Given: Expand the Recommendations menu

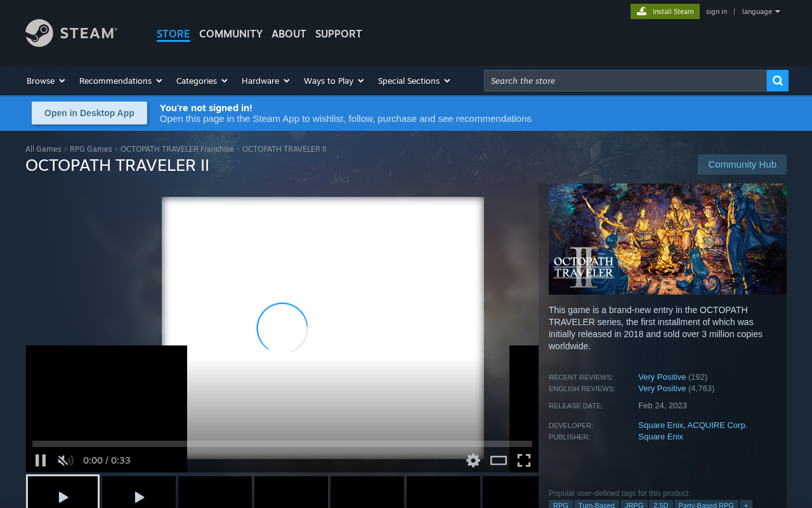Looking at the screenshot, I should 121,81.
